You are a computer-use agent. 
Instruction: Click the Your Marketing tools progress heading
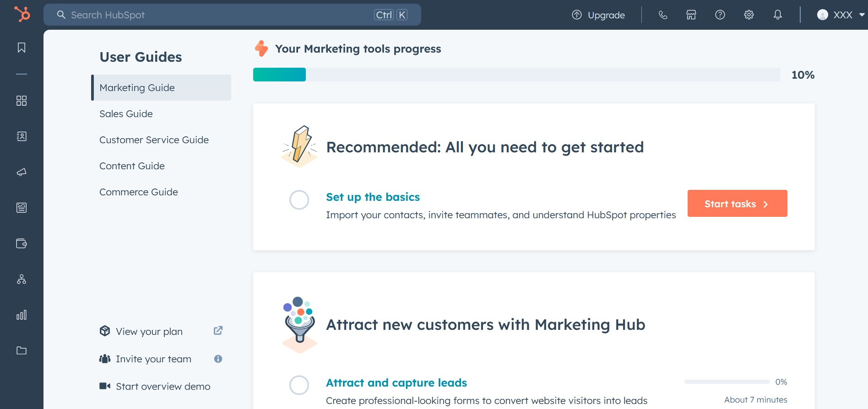coord(358,49)
